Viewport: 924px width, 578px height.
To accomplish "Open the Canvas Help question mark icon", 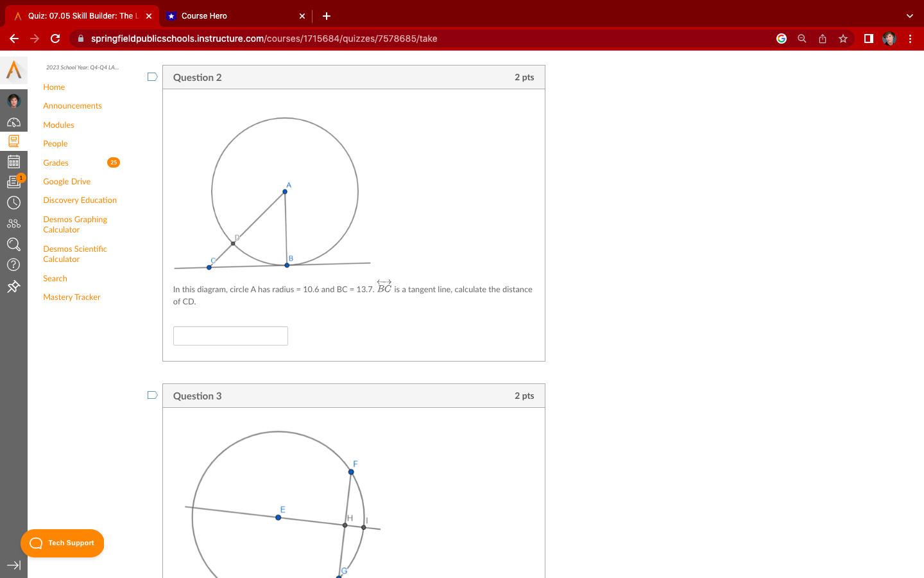I will pos(13,265).
